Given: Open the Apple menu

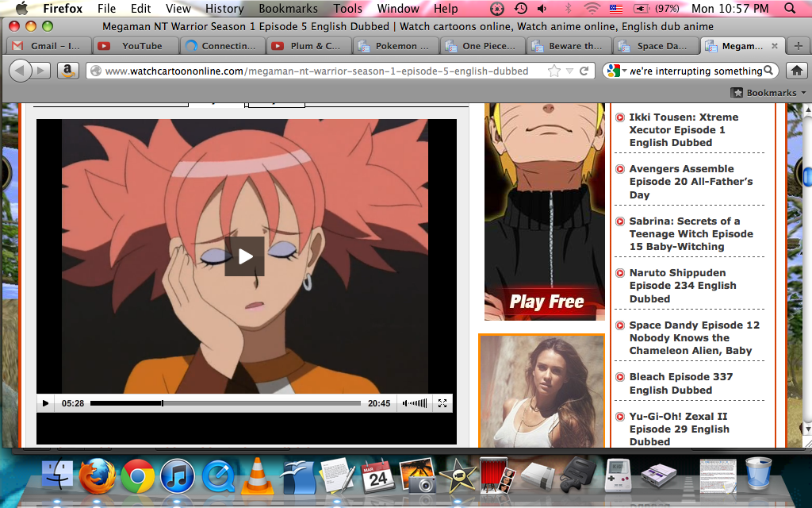Looking at the screenshot, I should 21,8.
